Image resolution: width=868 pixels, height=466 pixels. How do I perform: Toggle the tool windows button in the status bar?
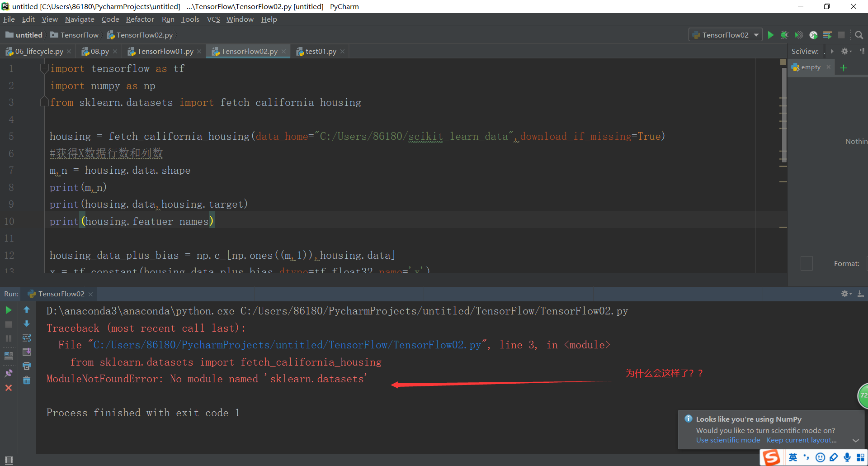tap(9, 460)
